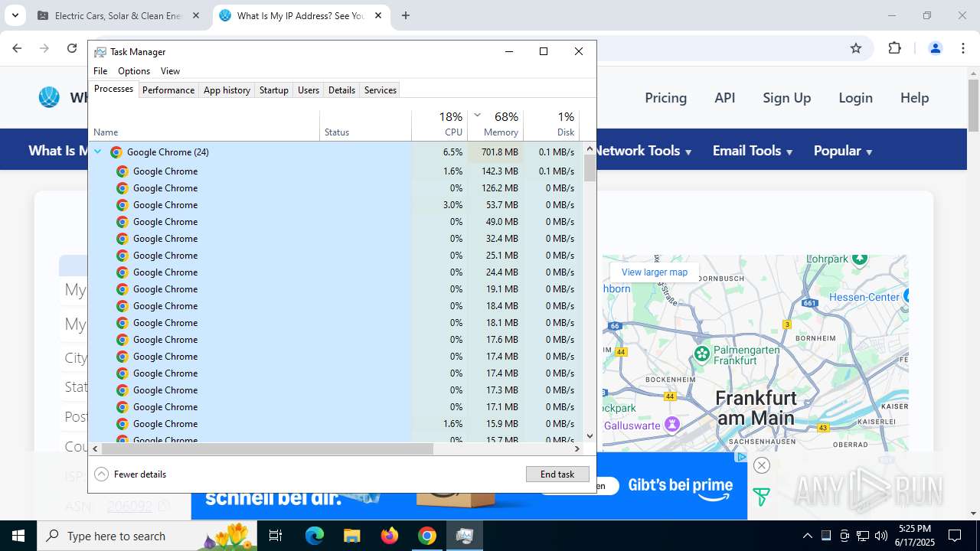Select the Chrome process using 142.3 MB
The height and width of the screenshot is (551, 980).
click(x=336, y=171)
